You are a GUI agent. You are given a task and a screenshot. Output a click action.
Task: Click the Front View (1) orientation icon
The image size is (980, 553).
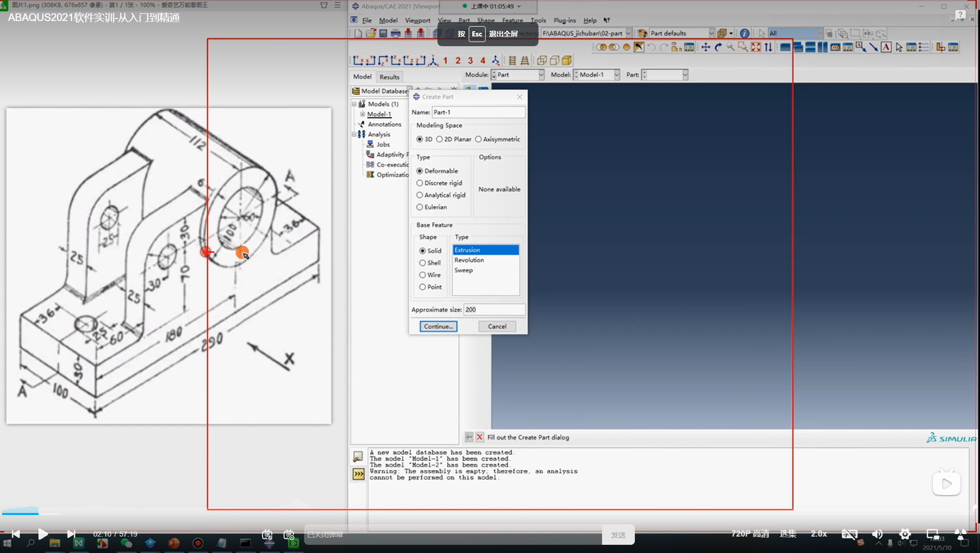pyautogui.click(x=445, y=61)
